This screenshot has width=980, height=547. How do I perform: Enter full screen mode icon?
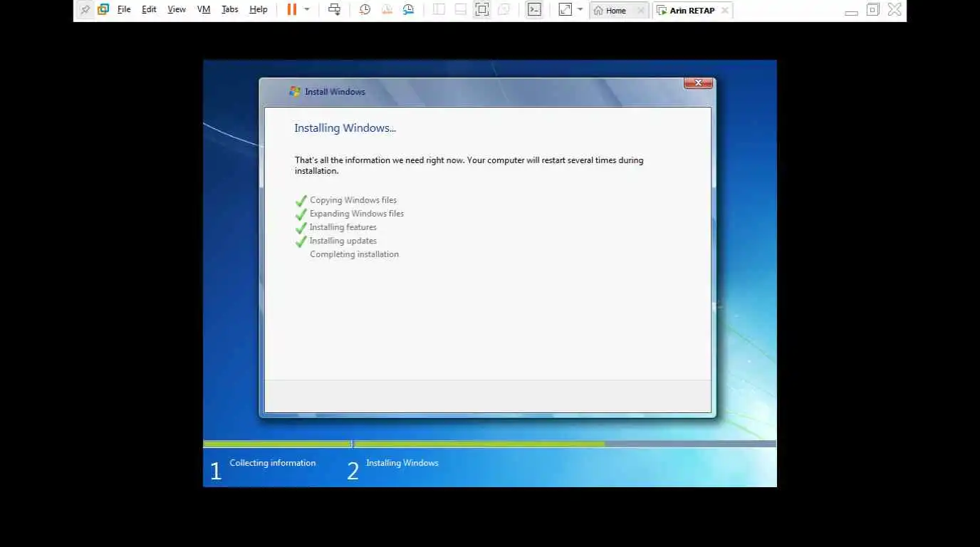click(x=482, y=10)
